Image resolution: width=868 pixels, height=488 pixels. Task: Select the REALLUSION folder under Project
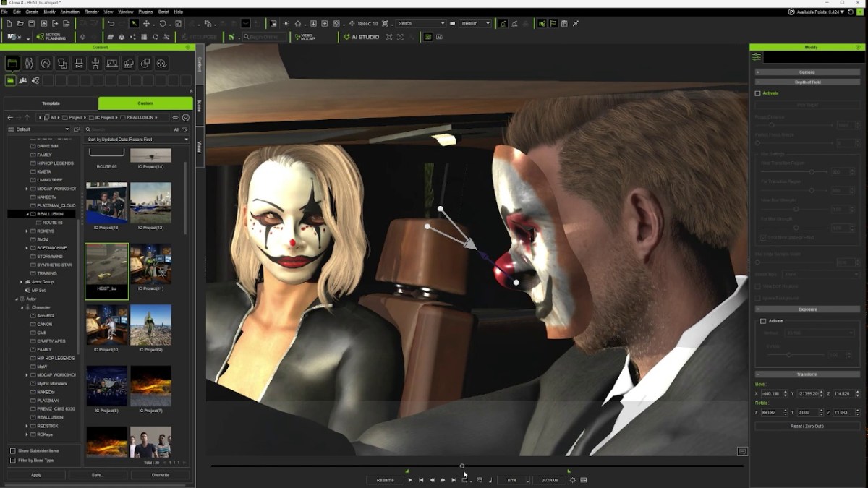pyautogui.click(x=50, y=214)
